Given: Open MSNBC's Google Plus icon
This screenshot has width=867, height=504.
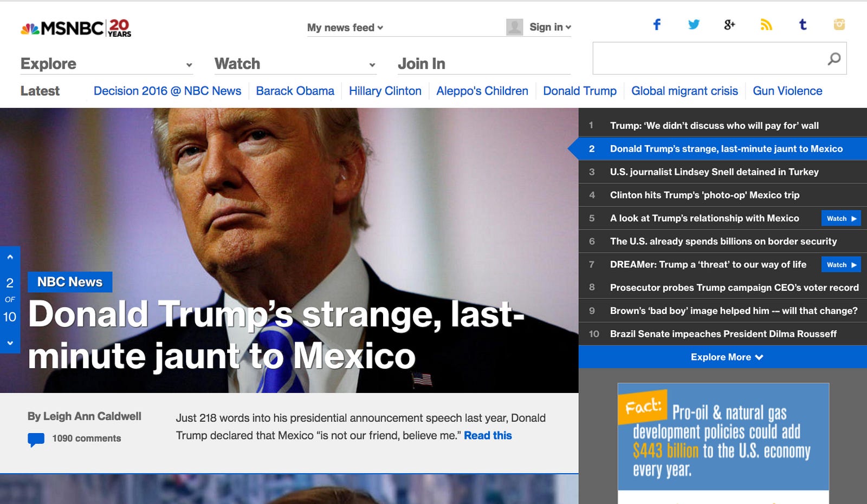Looking at the screenshot, I should click(729, 24).
